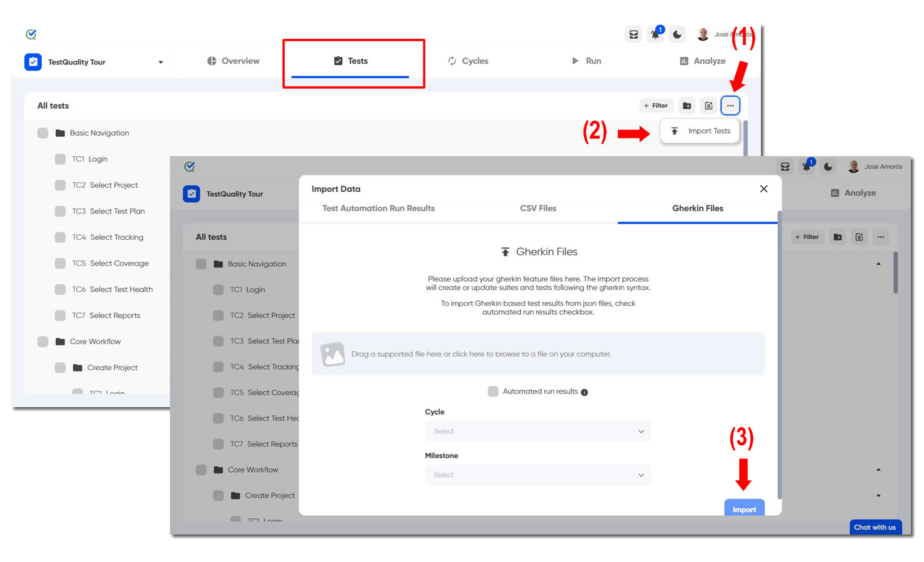
Task: Enable the Automated run results checkbox
Action: tap(493, 392)
